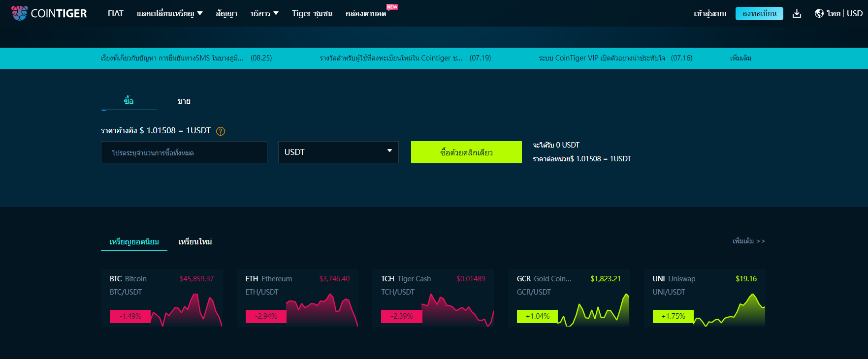Open the new-user rewards announcement dated 07.19
868x359 pixels.
pos(405,58)
